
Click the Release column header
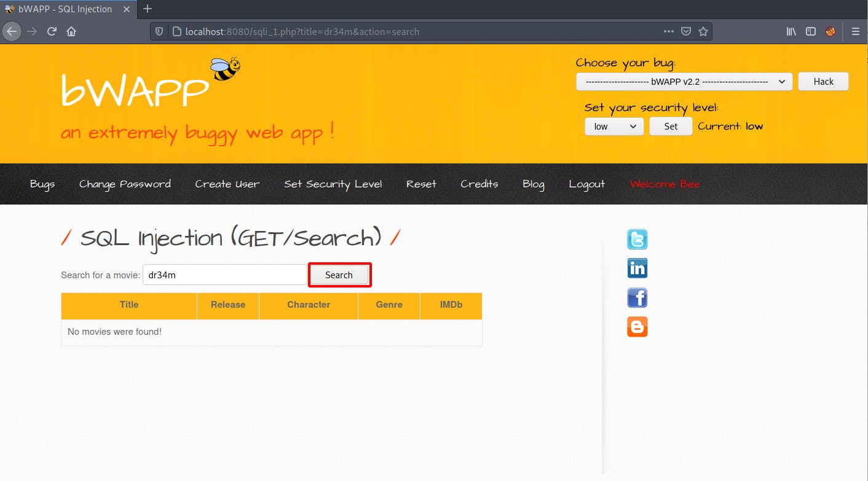pyautogui.click(x=228, y=305)
